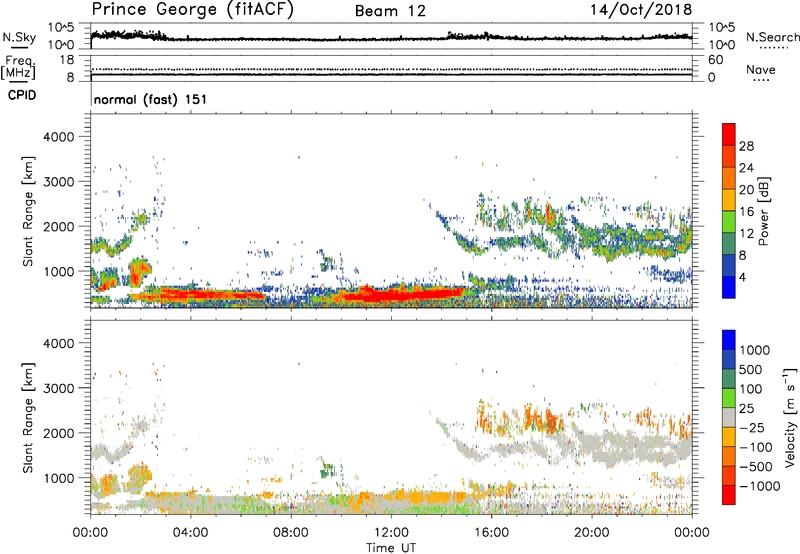This screenshot has height=554, width=800.
Task: Click the '10^5' value on the left noise axis
Action: point(61,28)
